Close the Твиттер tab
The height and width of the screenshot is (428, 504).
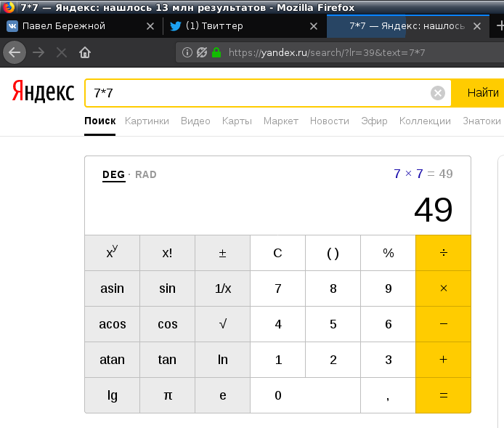pos(314,26)
